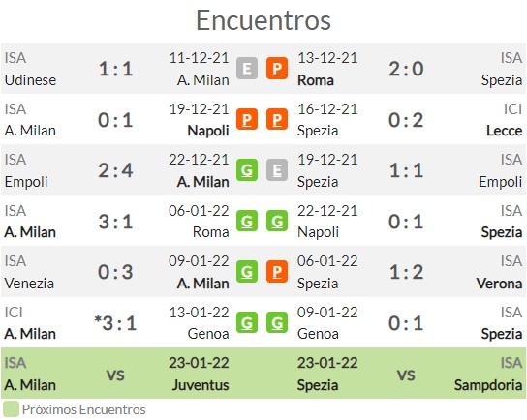Open the Udinese team name link
Screen dimensions: 527x420
point(30,80)
